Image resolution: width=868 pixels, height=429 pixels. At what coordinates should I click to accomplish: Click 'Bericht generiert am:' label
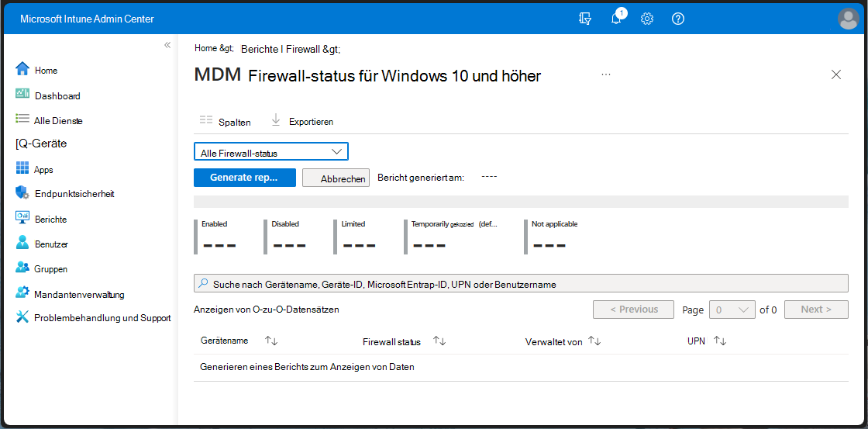[x=421, y=178]
